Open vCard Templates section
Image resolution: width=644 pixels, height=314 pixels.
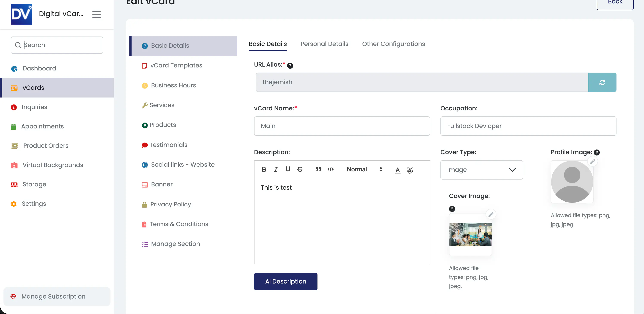point(176,66)
